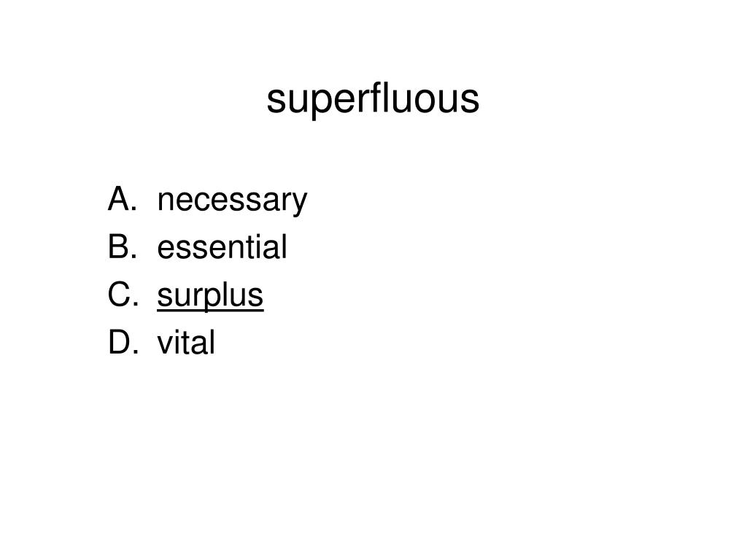Choose the answer word 'essential'
The image size is (747, 560).
pyautogui.click(x=222, y=246)
